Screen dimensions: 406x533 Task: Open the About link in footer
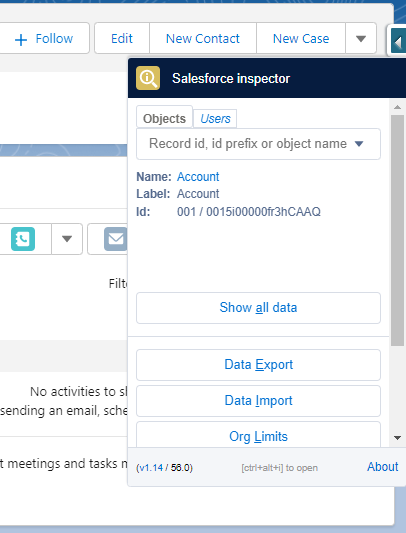pyautogui.click(x=383, y=467)
